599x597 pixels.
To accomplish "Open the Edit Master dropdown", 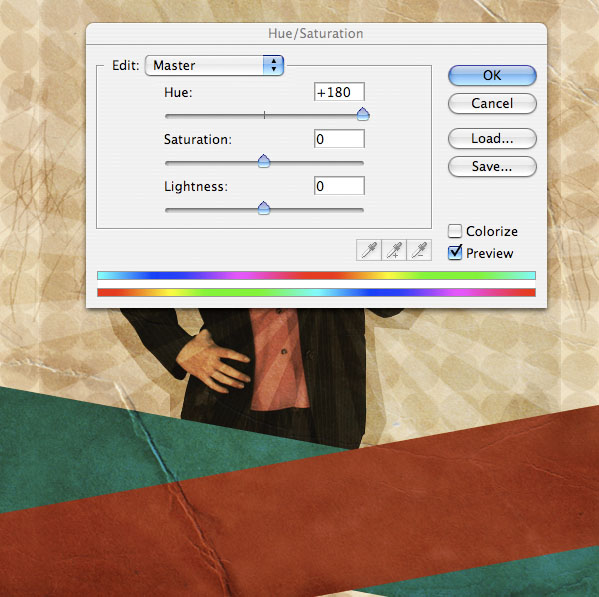I will pyautogui.click(x=214, y=65).
